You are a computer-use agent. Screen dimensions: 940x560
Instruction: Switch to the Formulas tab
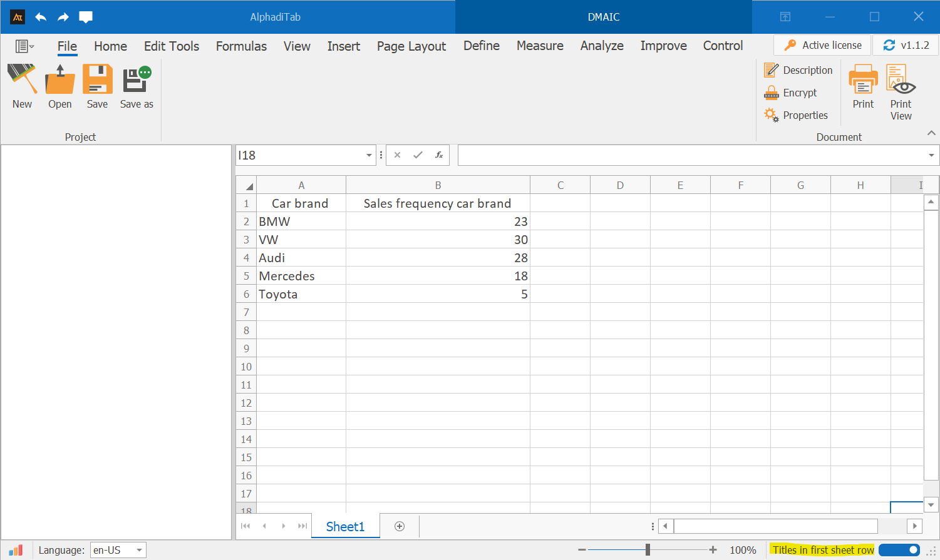pos(241,46)
